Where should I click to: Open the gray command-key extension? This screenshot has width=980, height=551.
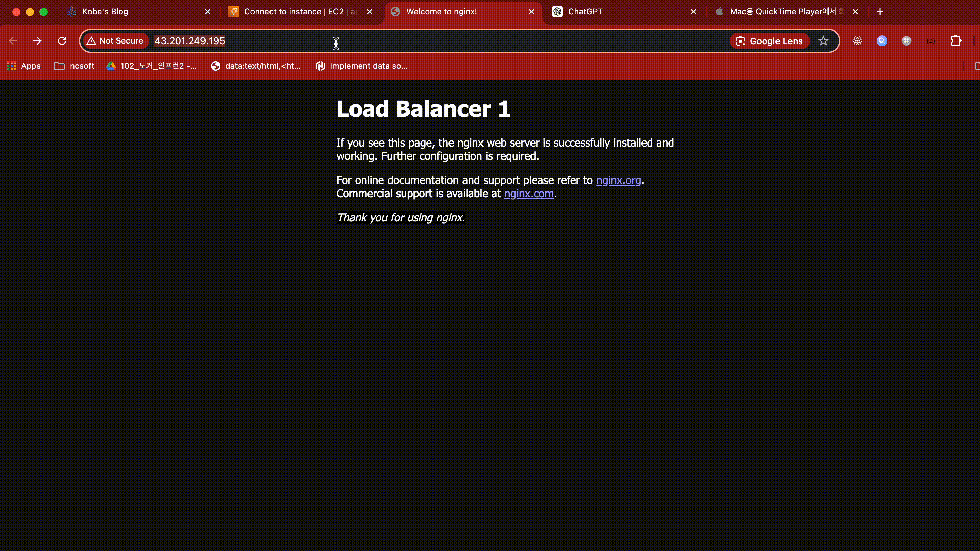(x=906, y=41)
